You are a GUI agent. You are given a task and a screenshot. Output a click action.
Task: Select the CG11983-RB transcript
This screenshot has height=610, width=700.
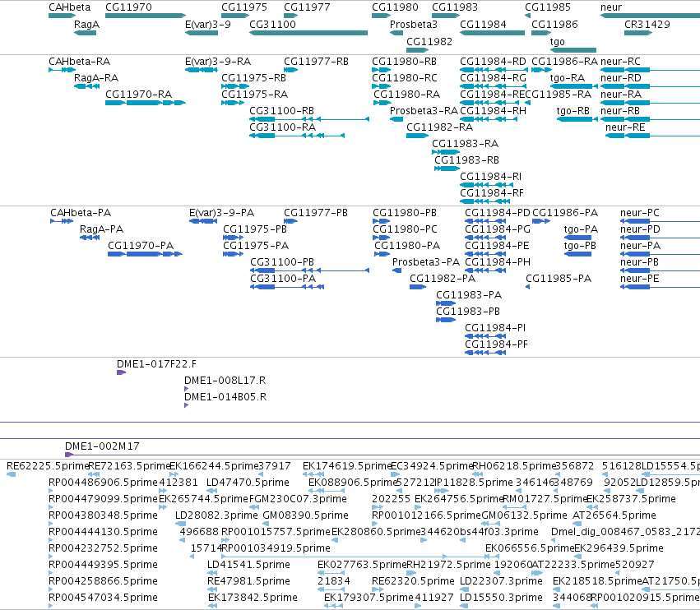(x=447, y=169)
